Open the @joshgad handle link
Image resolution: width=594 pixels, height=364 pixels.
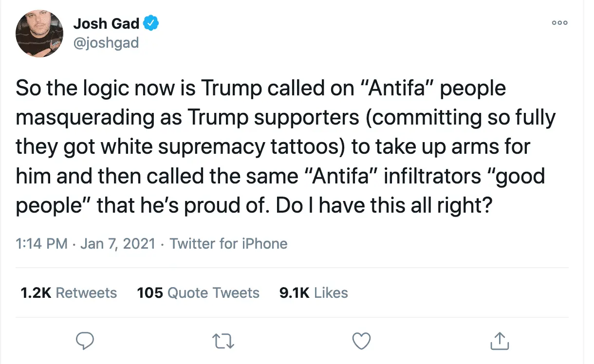click(106, 43)
